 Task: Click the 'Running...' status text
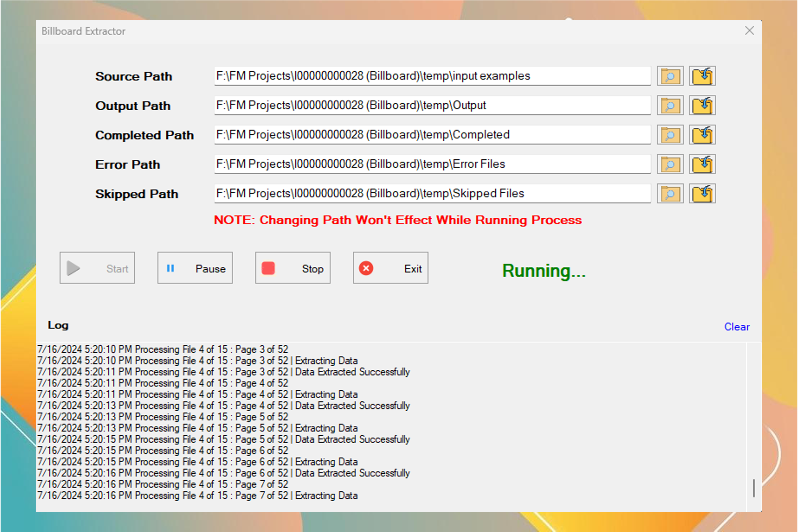pos(544,271)
